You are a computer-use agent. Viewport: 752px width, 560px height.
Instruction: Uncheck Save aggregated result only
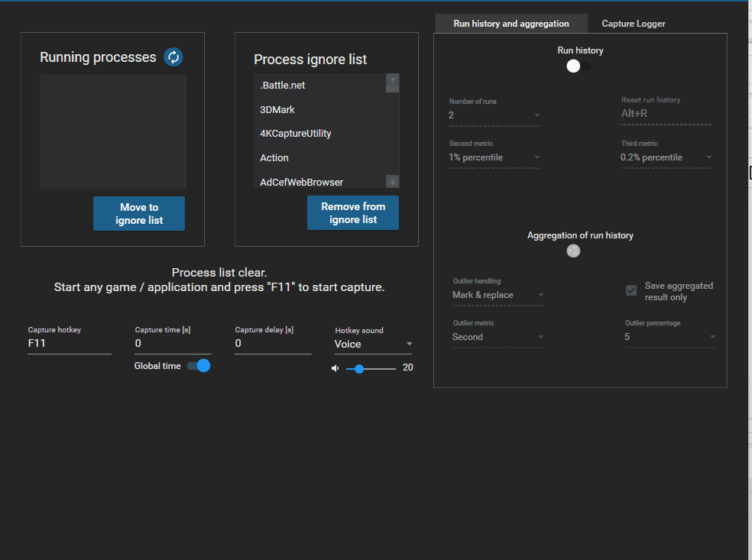tap(630, 290)
